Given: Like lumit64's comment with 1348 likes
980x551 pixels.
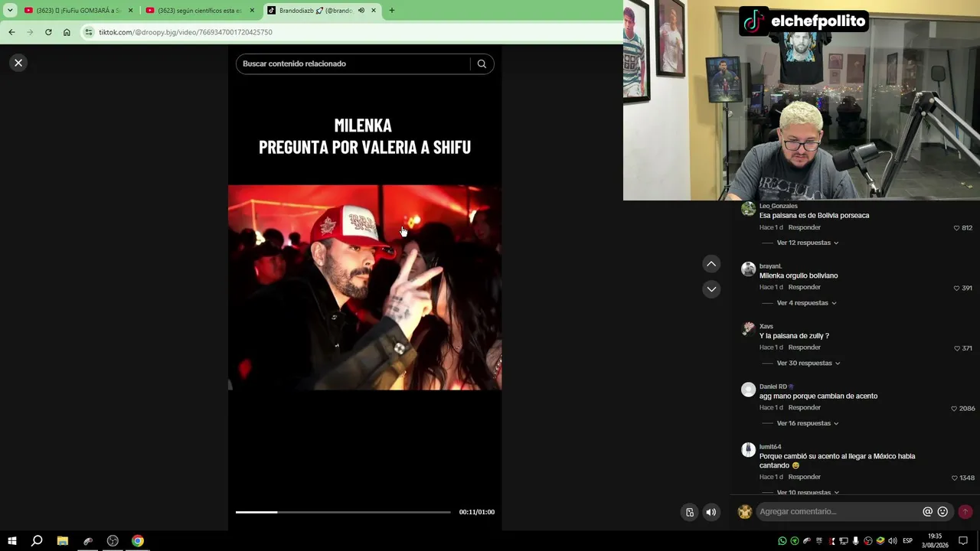Looking at the screenshot, I should 954,478.
